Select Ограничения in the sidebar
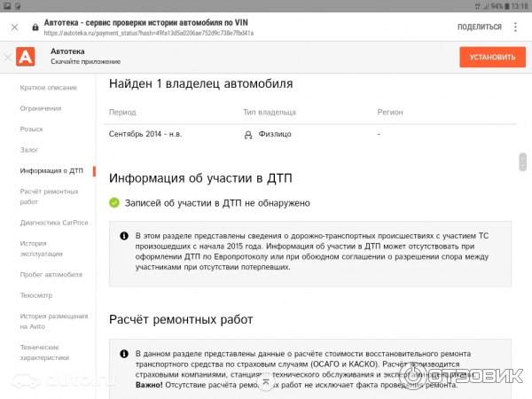Image resolution: width=532 pixels, height=399 pixels. coord(41,108)
